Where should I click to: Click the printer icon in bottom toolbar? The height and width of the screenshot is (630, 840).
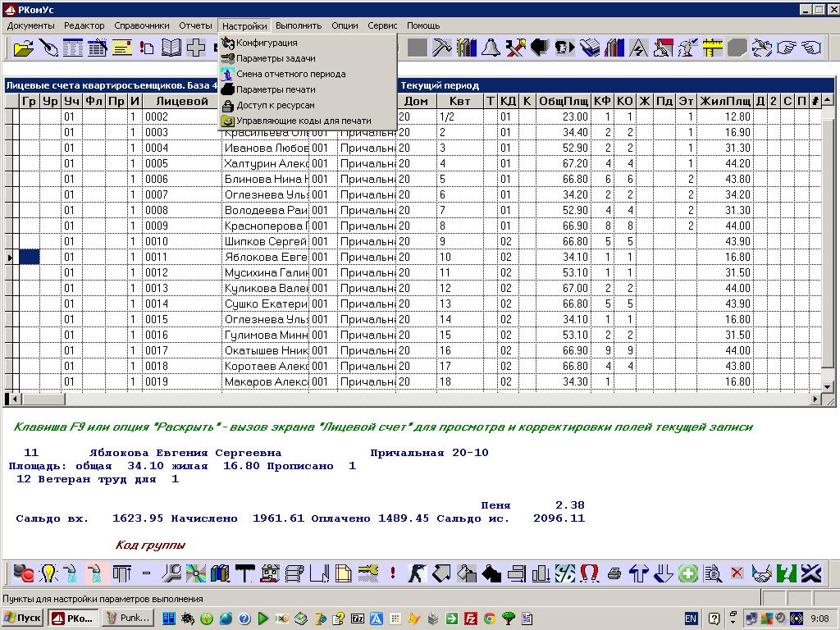tap(614, 573)
